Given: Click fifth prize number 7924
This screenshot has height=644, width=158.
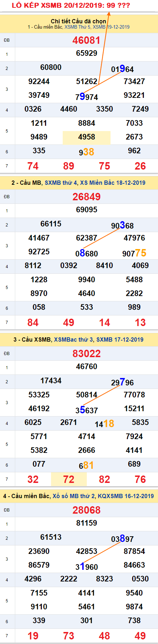Looking at the screenshot, I should click(x=134, y=437).
